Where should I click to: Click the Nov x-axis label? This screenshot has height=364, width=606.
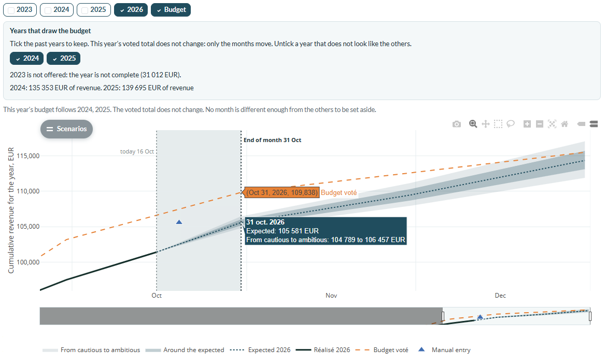(x=331, y=296)
